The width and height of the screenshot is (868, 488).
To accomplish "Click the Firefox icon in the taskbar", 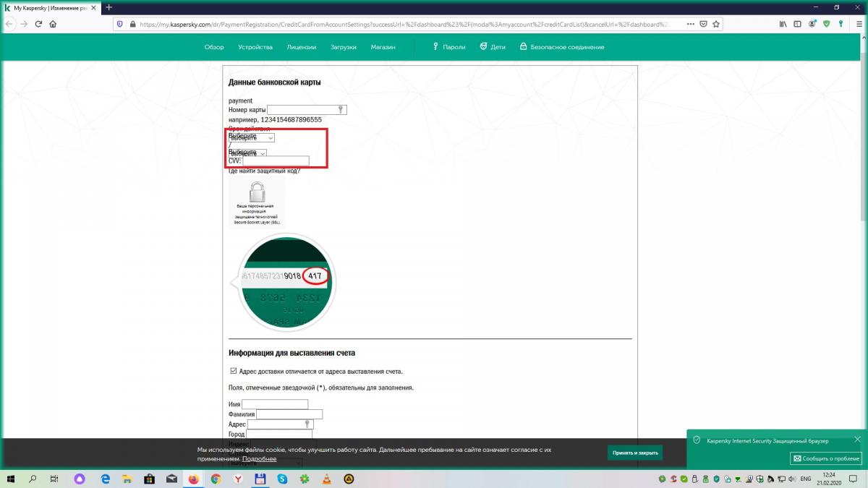I will coord(193,479).
